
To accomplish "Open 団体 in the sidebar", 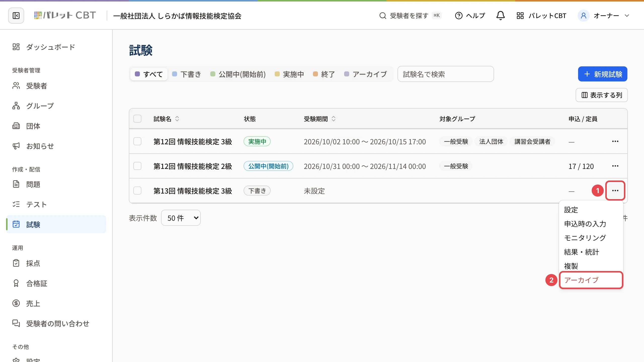I will pos(56,126).
